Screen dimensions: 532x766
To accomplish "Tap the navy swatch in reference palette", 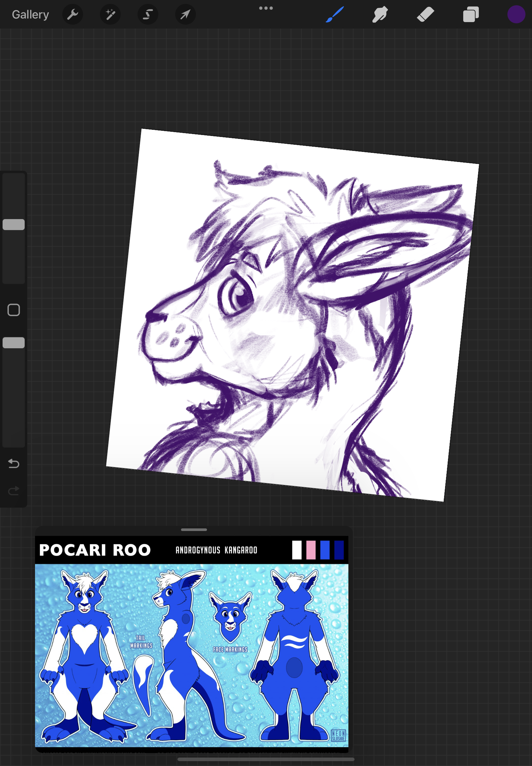I will pyautogui.click(x=339, y=550).
